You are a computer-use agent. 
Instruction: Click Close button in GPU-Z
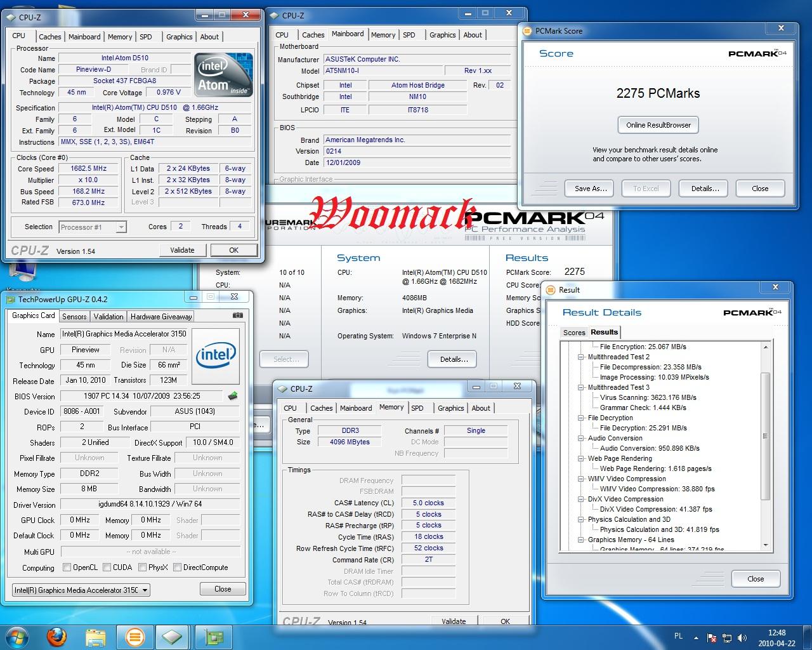point(223,589)
